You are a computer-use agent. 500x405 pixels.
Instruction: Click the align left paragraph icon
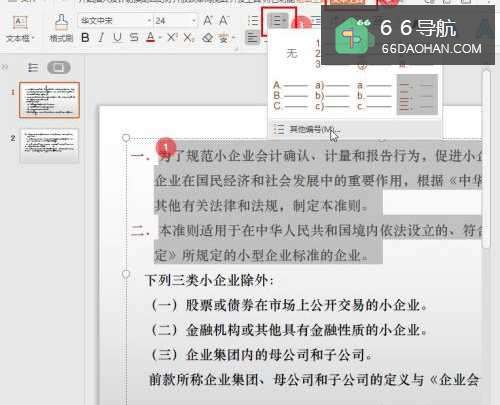(253, 37)
